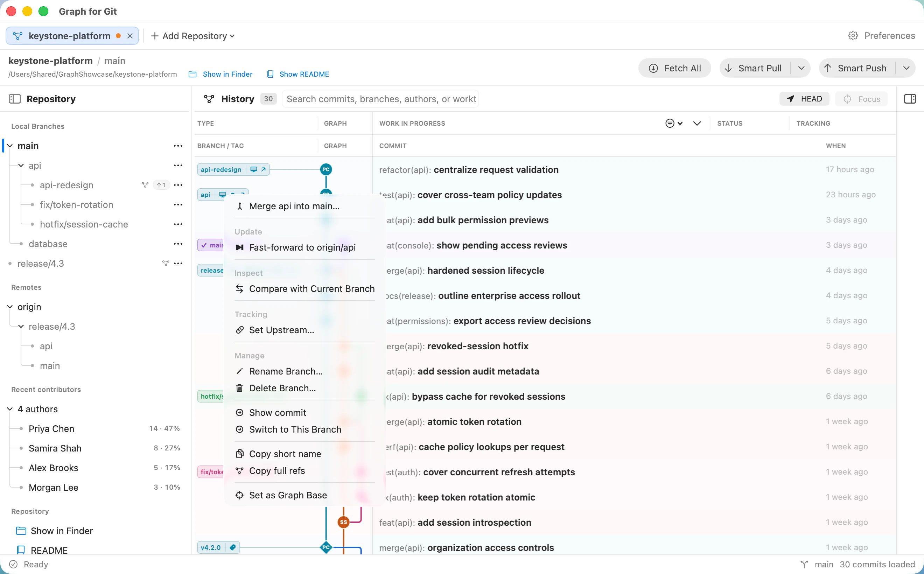Screen dimensions: 924x574
Task: Open Smart Pull dropdown arrow
Action: (801, 68)
